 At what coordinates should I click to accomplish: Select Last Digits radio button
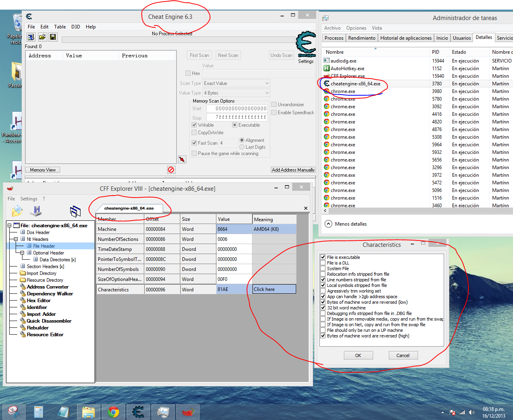point(242,147)
